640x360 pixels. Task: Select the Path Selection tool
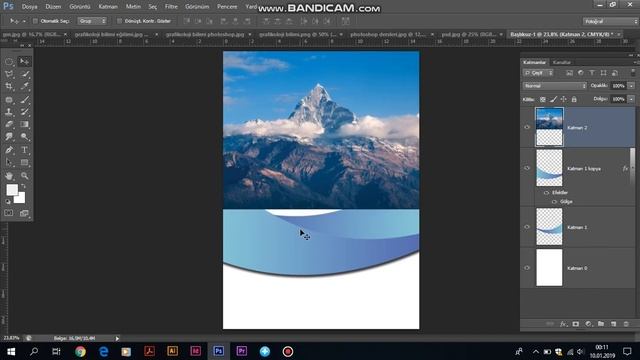coord(9,162)
